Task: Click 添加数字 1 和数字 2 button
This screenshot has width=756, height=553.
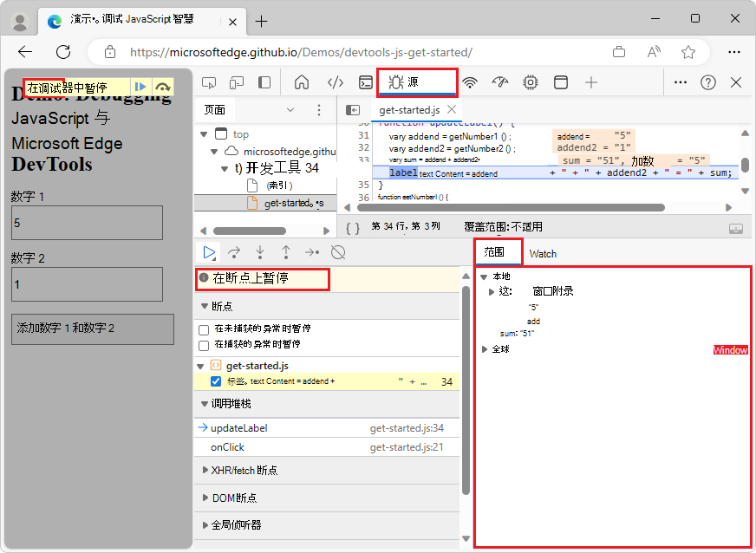Action: pos(93,329)
